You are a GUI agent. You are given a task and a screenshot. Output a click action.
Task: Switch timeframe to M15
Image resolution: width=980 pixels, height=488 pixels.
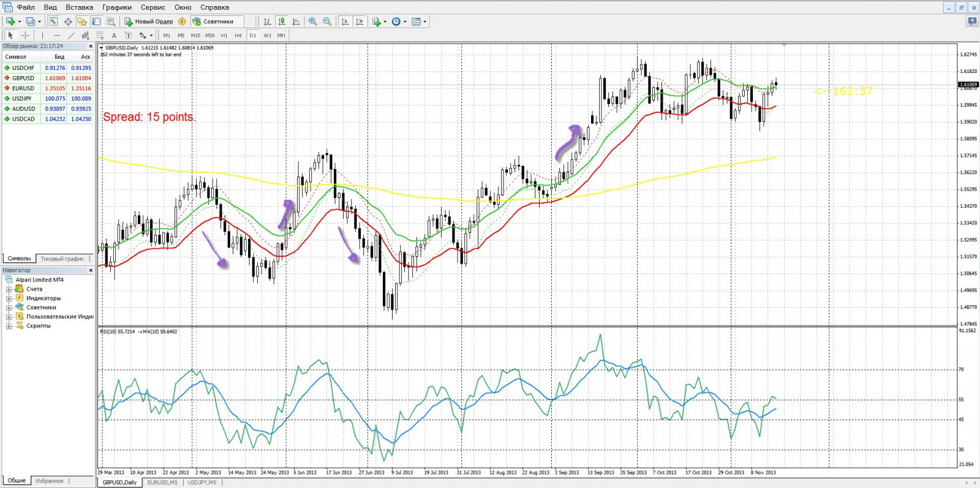point(195,36)
